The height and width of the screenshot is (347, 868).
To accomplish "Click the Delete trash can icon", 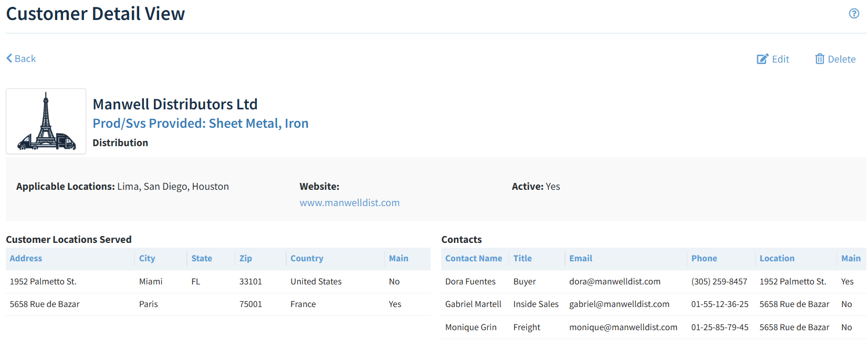I will [x=819, y=59].
